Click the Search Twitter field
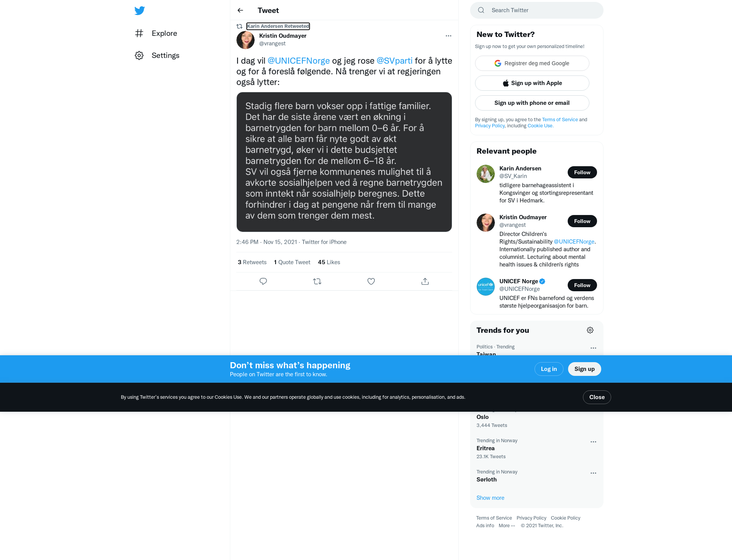The width and height of the screenshot is (732, 560). coord(536,10)
